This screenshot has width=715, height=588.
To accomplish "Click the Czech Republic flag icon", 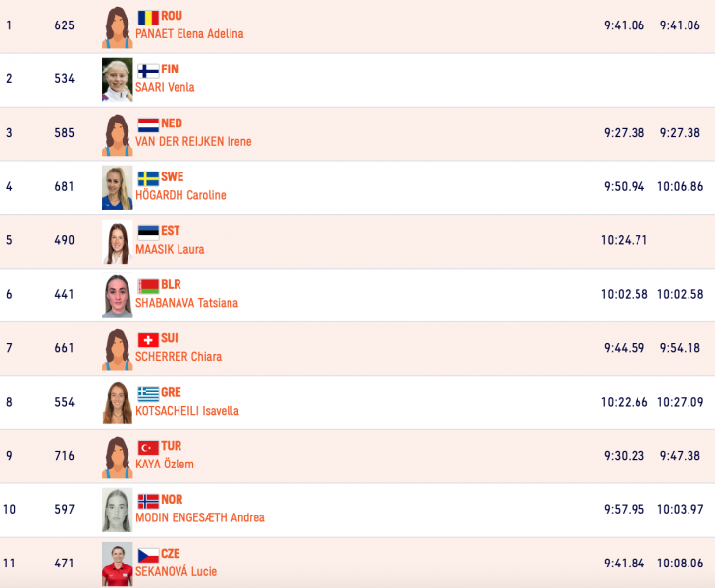I will pos(148,556).
